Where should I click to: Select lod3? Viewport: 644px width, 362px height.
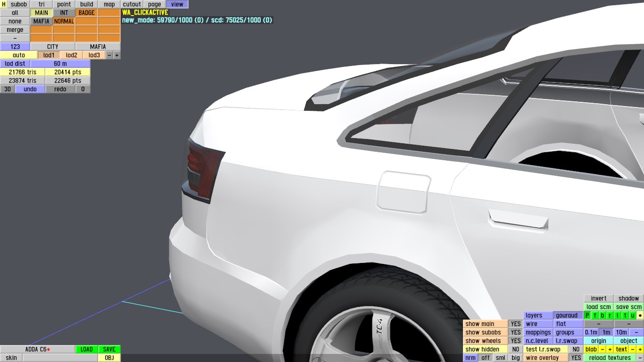(x=94, y=55)
